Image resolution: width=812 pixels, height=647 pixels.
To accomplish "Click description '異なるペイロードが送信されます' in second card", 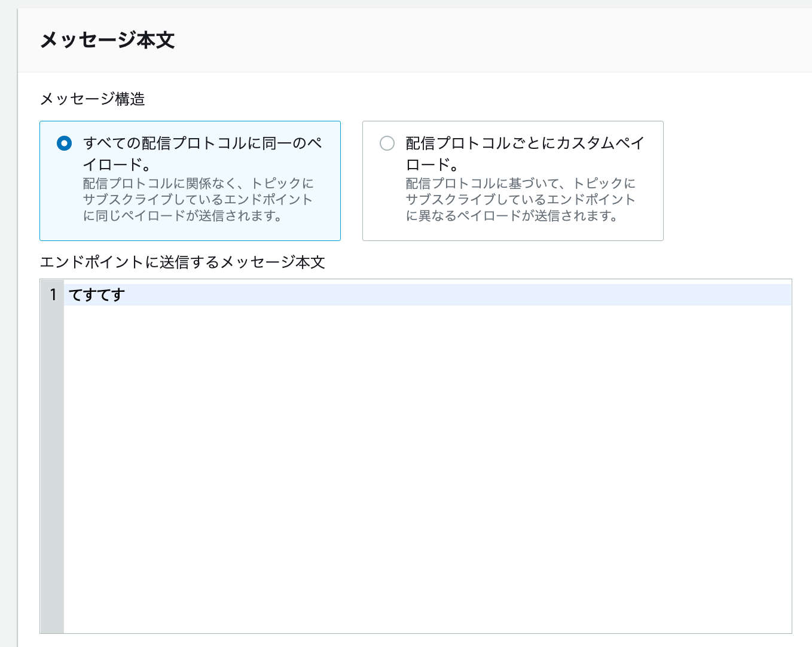I will pos(517,216).
